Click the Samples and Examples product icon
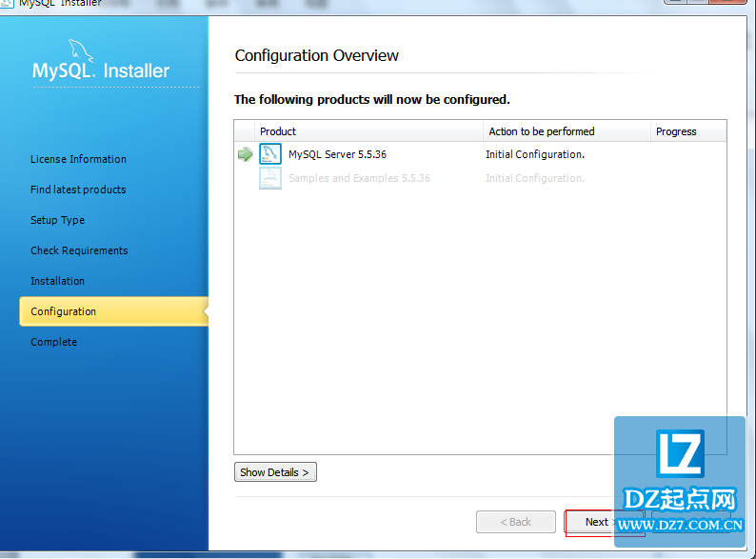The height and width of the screenshot is (559, 756). (x=270, y=178)
